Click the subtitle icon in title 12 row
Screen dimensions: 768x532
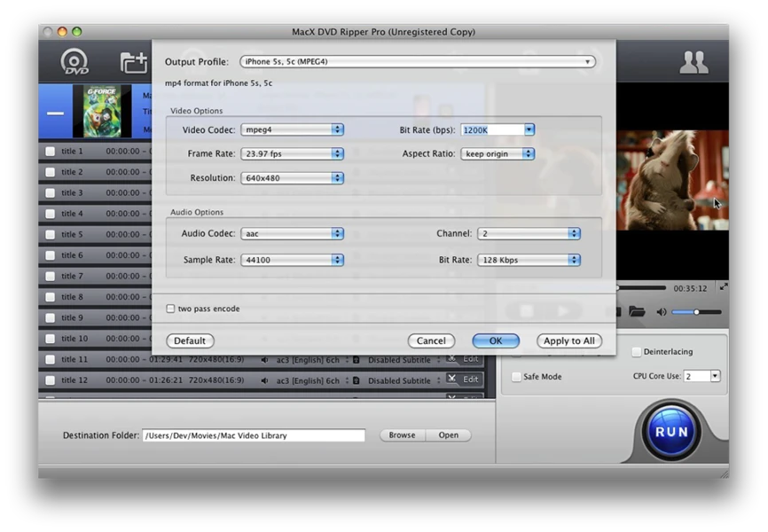pyautogui.click(x=357, y=380)
